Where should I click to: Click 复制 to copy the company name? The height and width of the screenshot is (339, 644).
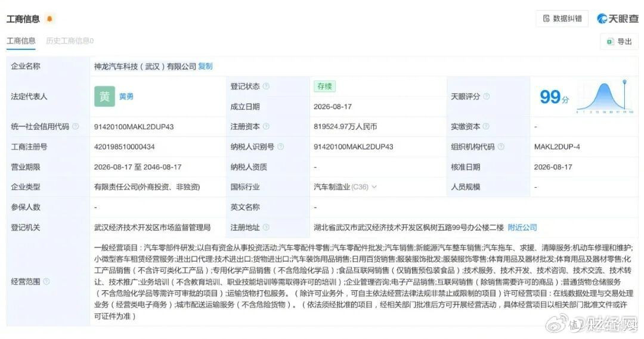(205, 66)
